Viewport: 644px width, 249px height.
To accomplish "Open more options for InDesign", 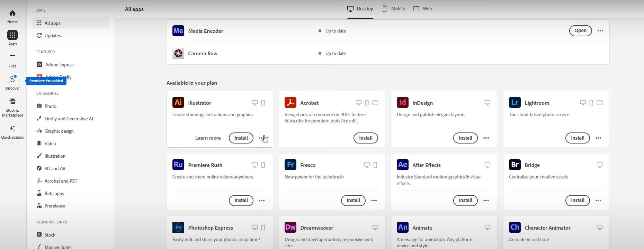I will point(486,138).
